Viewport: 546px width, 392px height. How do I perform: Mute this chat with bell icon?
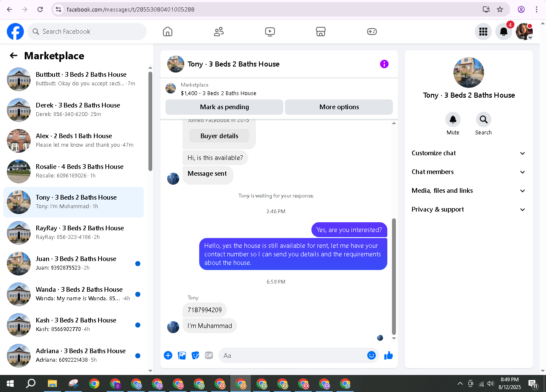[453, 119]
